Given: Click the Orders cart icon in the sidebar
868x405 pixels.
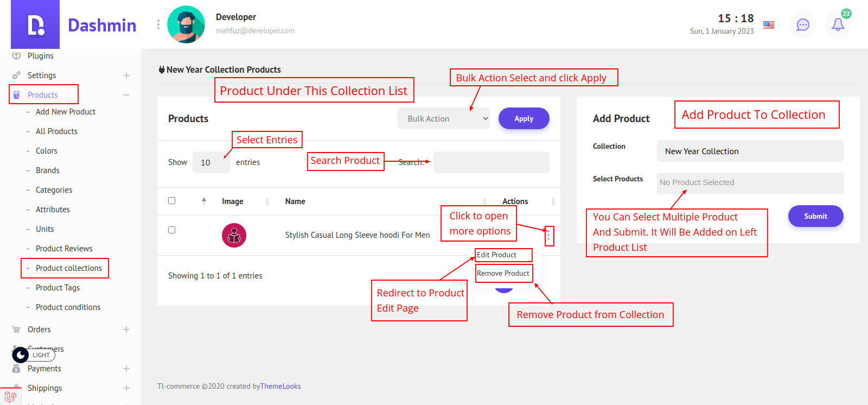Looking at the screenshot, I should [x=16, y=330].
